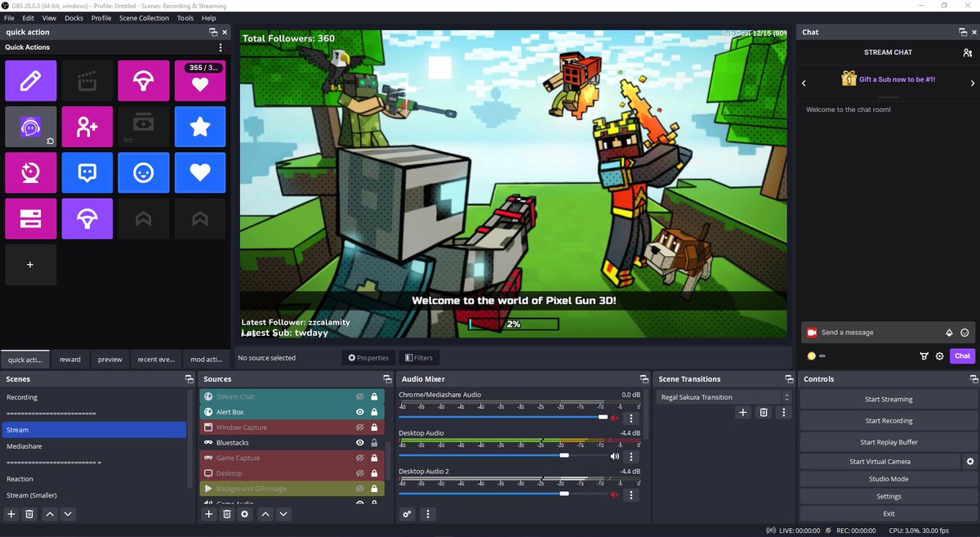
Task: Click the heart quick action showing 355 count
Action: pos(200,80)
